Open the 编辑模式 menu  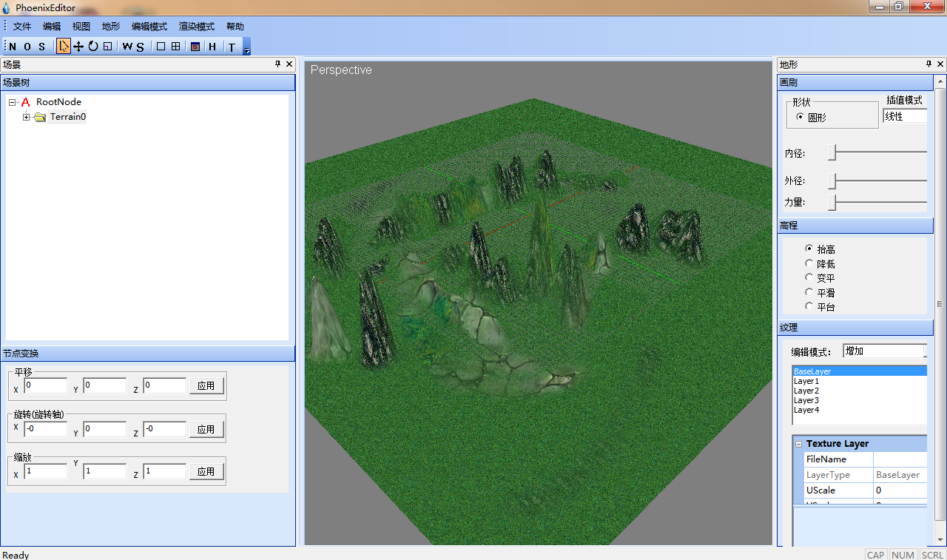(x=149, y=26)
